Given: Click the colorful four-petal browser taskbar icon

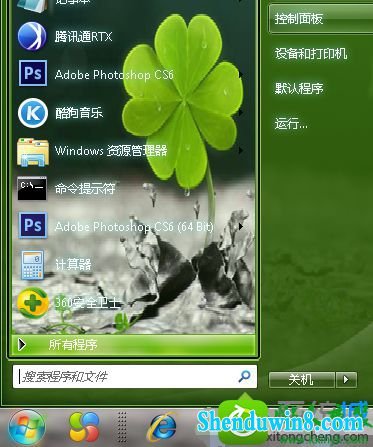Looking at the screenshot, I should pyautogui.click(x=84, y=427).
